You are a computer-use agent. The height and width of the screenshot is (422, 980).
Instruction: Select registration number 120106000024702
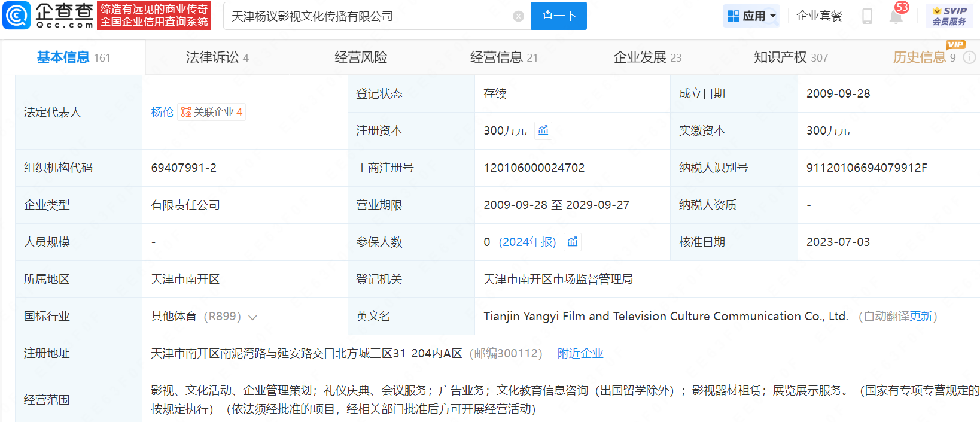point(534,168)
